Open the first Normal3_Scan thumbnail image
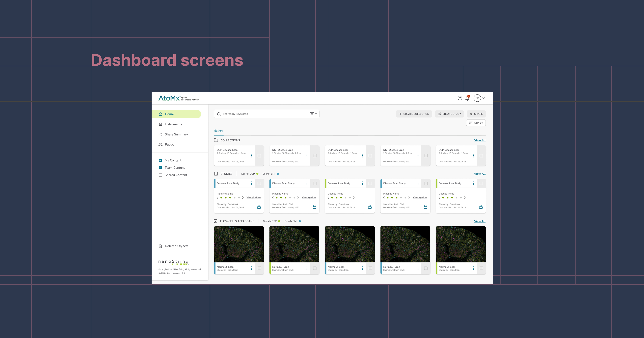The width and height of the screenshot is (644, 338). [x=239, y=244]
